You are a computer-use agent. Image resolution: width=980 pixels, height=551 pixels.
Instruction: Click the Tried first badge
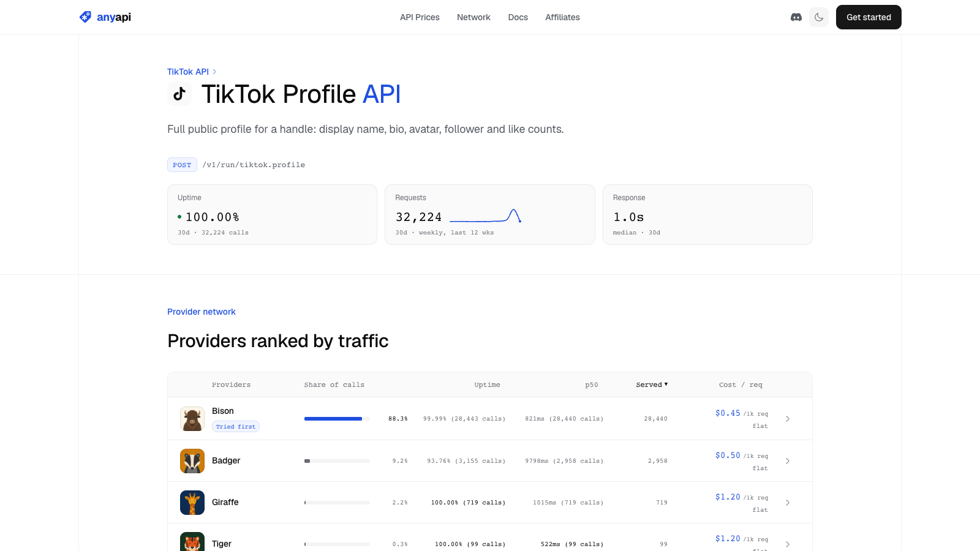[236, 427]
